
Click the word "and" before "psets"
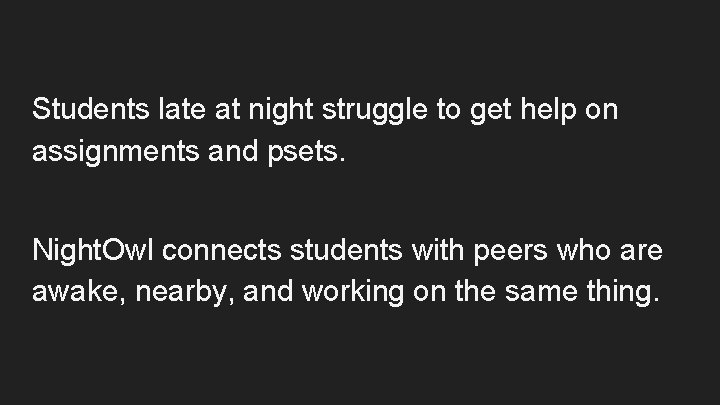click(x=233, y=150)
